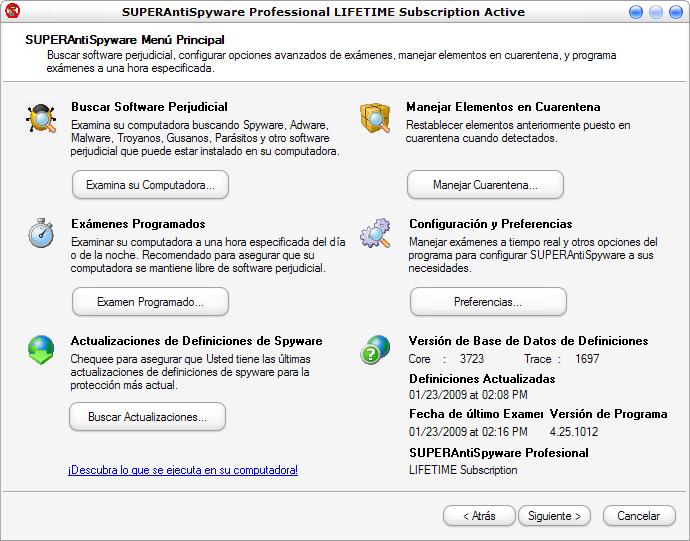Click the SUPERAntiSpyware title bar app icon

tap(14, 12)
